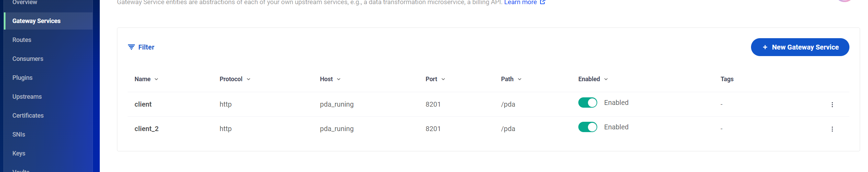868x172 pixels.
Task: Open the kebab menu for client_2 row
Action: coord(832,129)
